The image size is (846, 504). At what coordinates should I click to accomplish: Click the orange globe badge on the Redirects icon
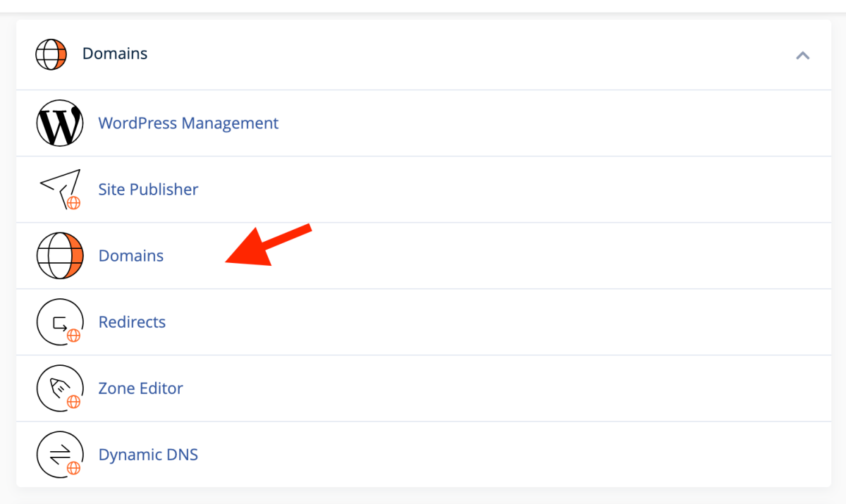tap(73, 336)
